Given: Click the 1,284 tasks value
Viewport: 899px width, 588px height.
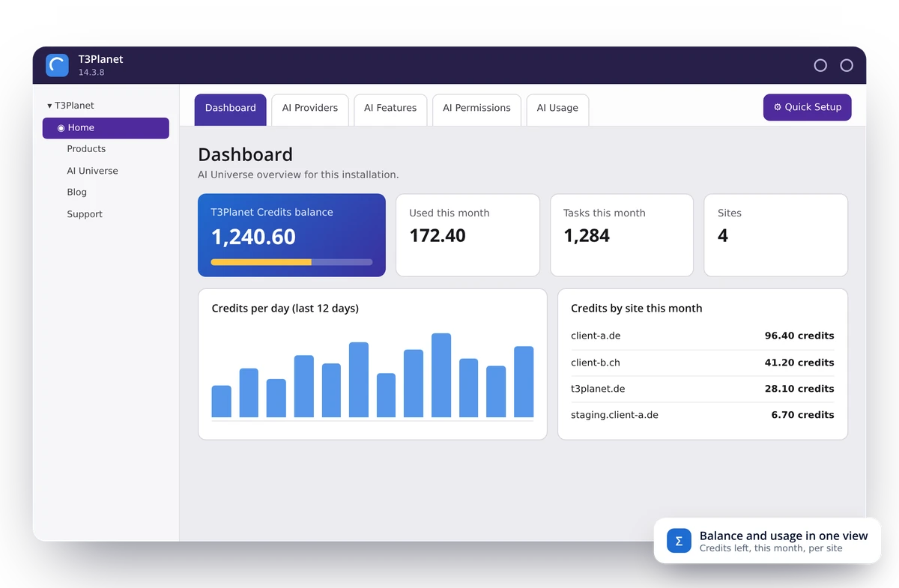Looking at the screenshot, I should [587, 236].
